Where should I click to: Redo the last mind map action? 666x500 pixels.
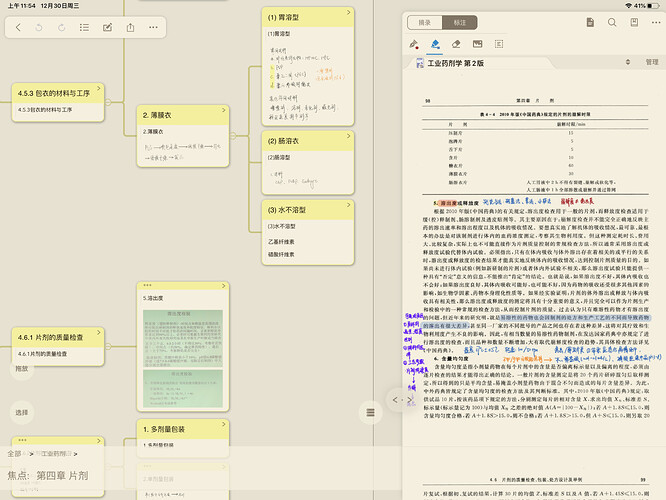coord(62,28)
